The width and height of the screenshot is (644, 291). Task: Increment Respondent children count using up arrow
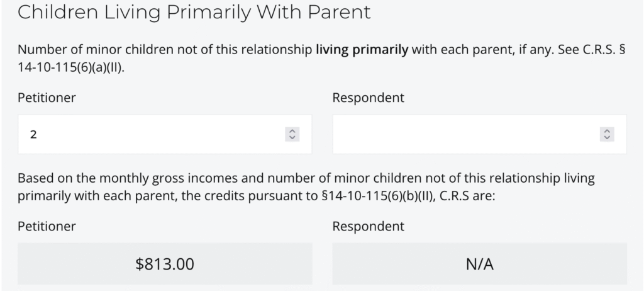click(607, 131)
